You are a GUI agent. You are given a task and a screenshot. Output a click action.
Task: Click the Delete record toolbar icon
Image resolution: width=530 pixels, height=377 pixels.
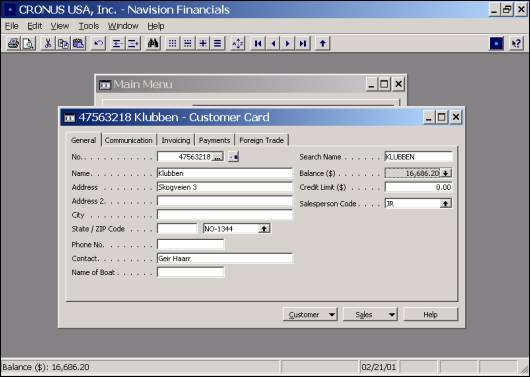pos(133,43)
